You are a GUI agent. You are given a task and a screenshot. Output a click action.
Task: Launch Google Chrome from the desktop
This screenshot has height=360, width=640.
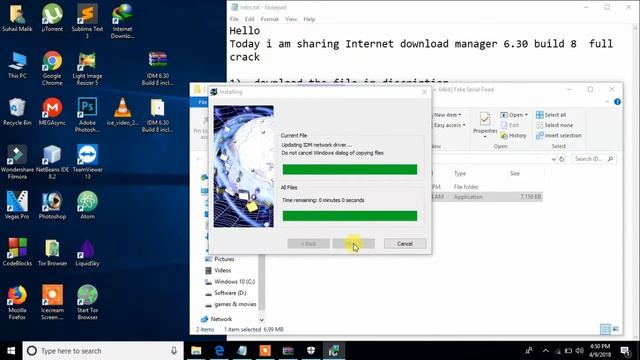click(52, 68)
